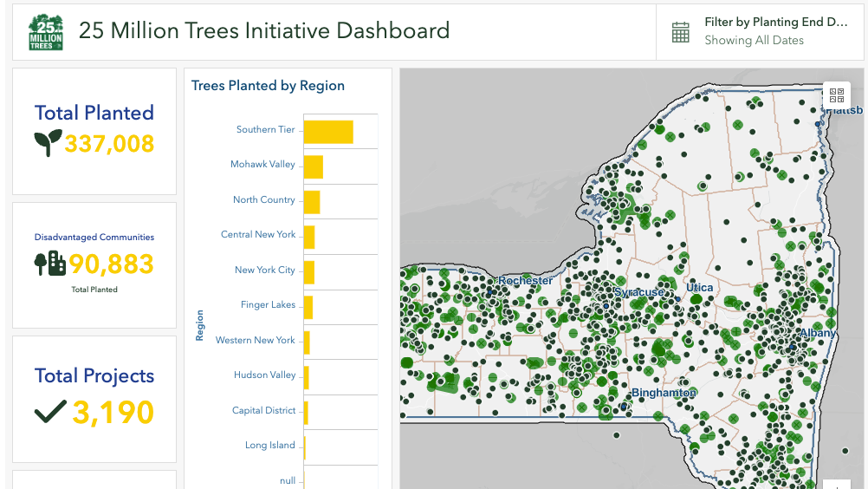Open the grid icon button on map
The image size is (868, 489).
pos(836,95)
